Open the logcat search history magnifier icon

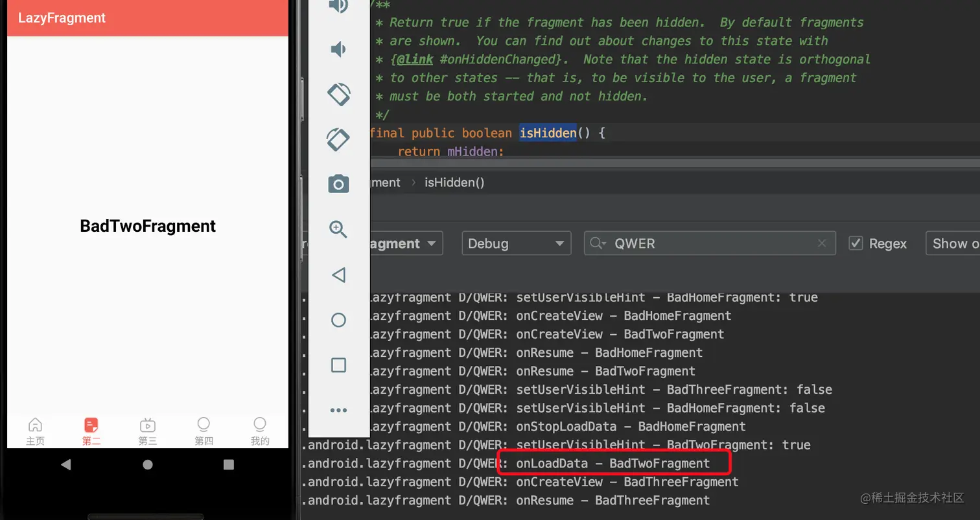click(x=598, y=243)
